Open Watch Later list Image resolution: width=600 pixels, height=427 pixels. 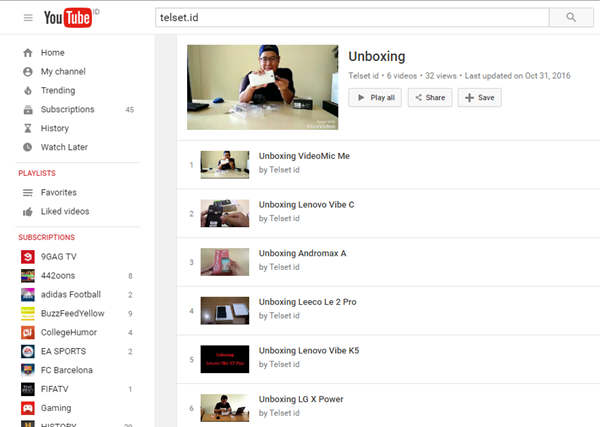(64, 147)
